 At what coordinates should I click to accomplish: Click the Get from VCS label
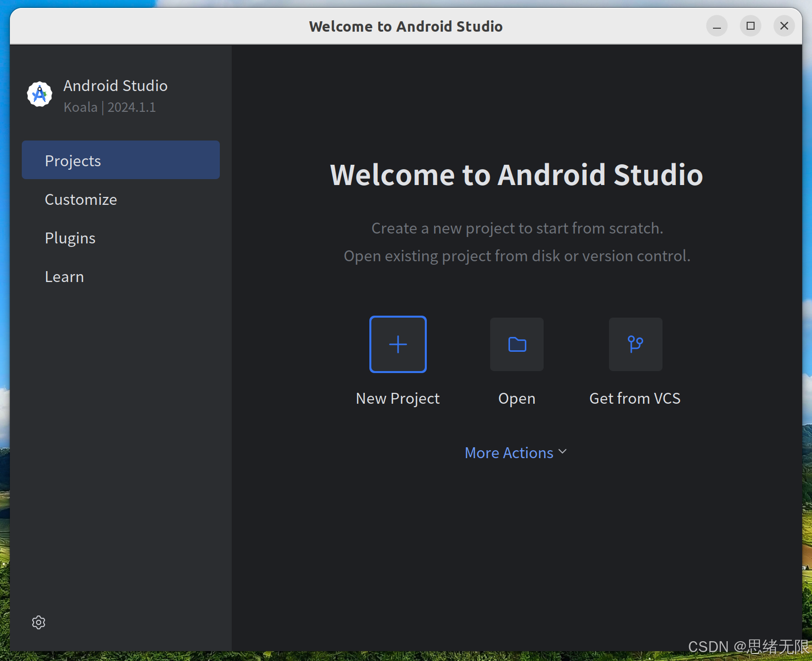tap(635, 398)
